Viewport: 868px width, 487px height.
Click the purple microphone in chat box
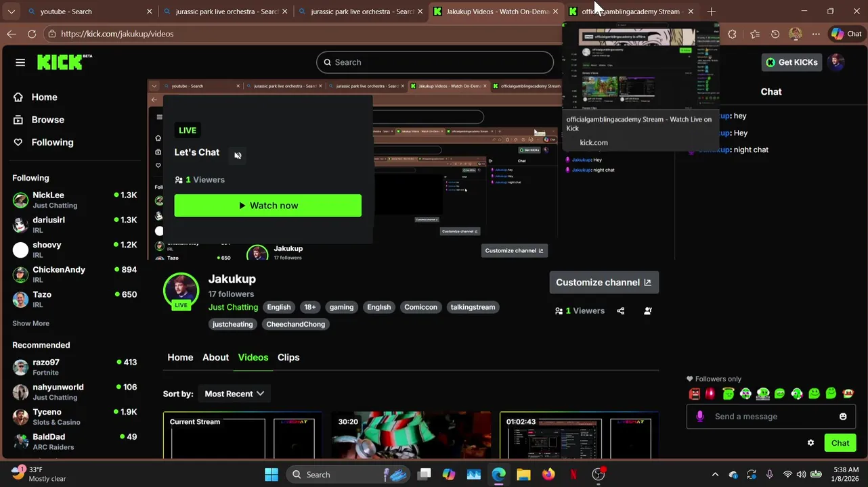tap(700, 417)
